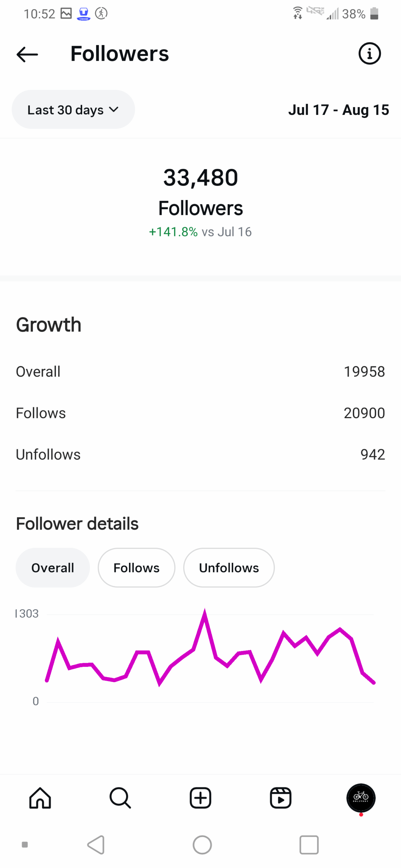401x868 pixels.
Task: Open the Search icon in bottom bar
Action: pos(120,797)
